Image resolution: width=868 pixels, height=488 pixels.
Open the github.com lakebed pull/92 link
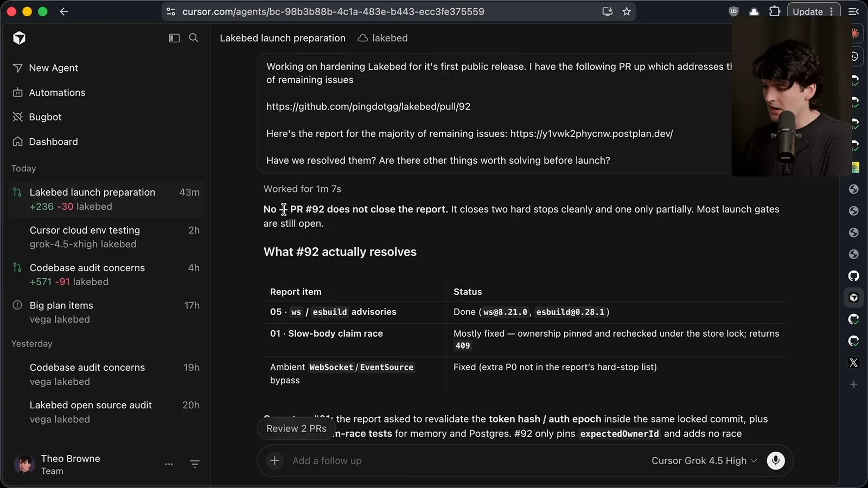(x=368, y=106)
